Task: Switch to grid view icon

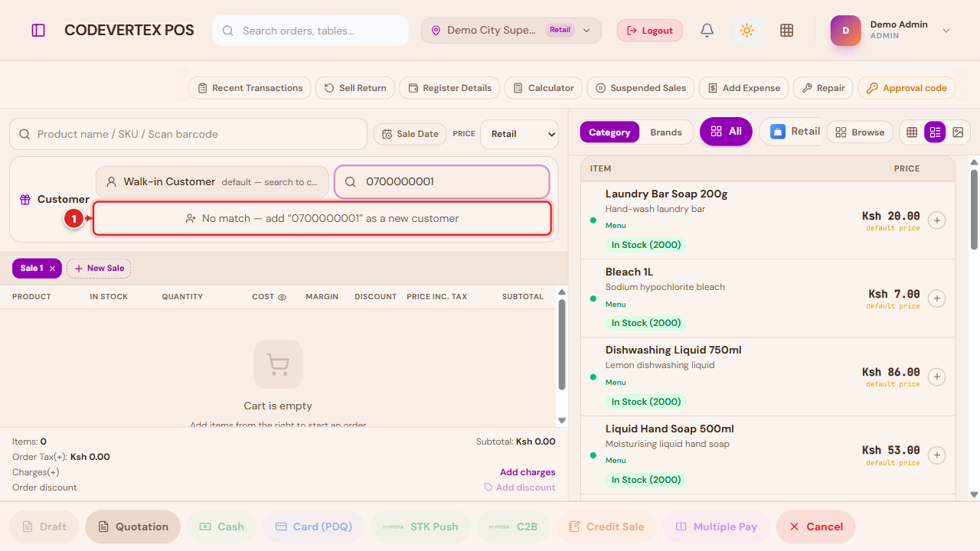Action: point(912,132)
